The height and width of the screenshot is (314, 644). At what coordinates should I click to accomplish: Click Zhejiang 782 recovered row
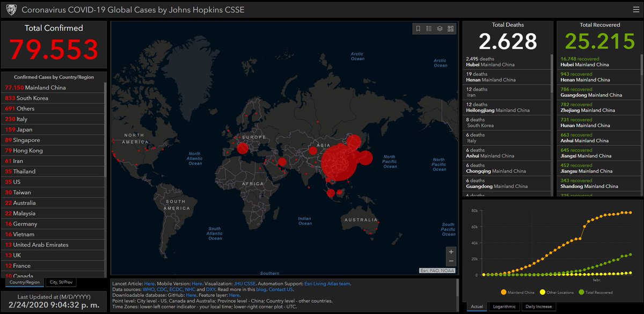tap(598, 107)
